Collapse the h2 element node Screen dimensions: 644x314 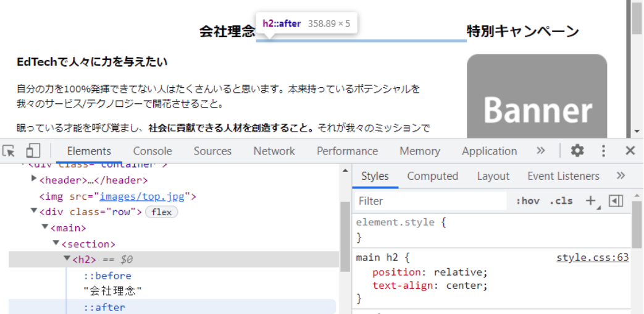[x=67, y=258]
